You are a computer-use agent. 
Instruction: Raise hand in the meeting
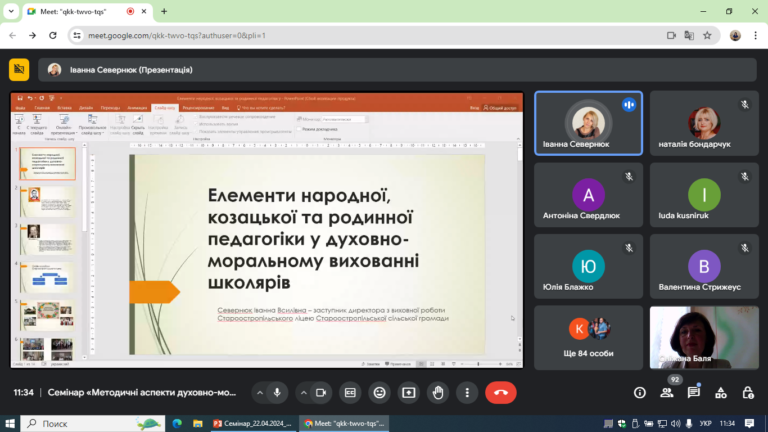(438, 393)
